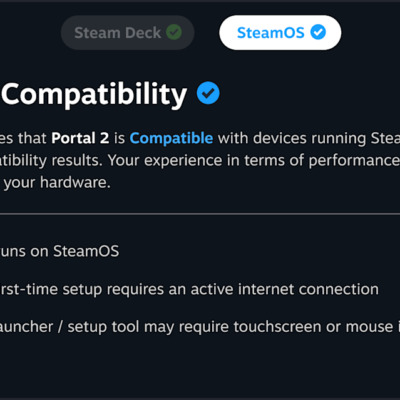Select the launcher / setup tool result line
Image resolution: width=400 pixels, height=400 pixels.
(x=200, y=327)
